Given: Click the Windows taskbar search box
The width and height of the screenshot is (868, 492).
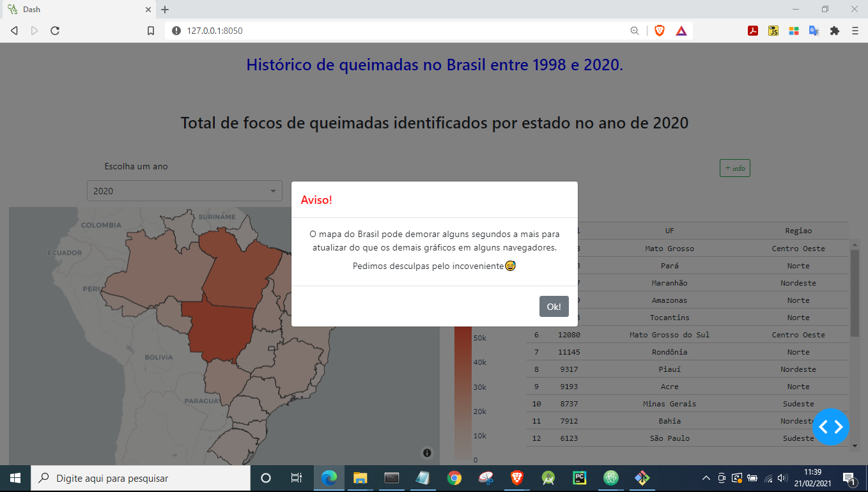Looking at the screenshot, I should tap(141, 478).
